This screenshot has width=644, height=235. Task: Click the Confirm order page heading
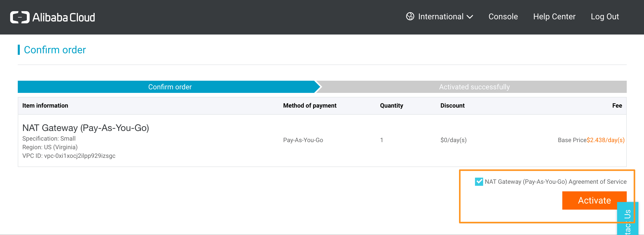55,50
